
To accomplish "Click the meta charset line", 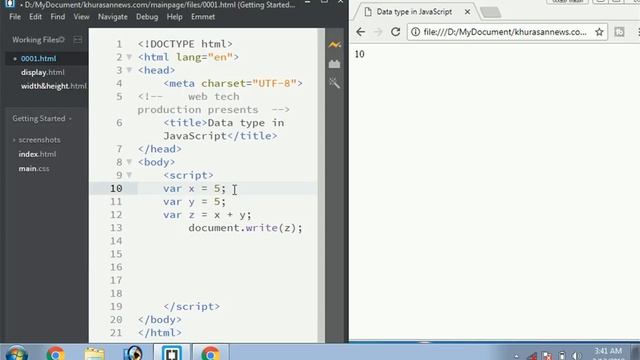I will click(233, 83).
